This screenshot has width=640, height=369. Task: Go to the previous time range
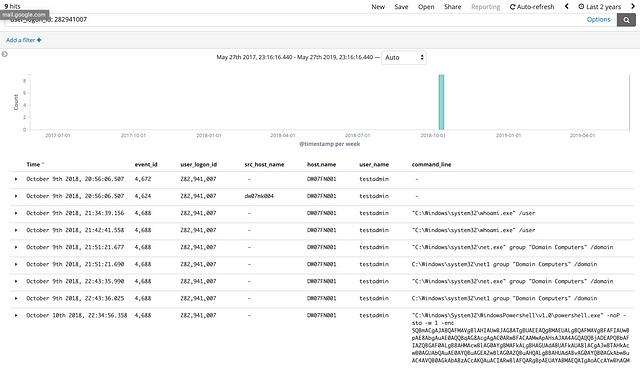tap(567, 7)
